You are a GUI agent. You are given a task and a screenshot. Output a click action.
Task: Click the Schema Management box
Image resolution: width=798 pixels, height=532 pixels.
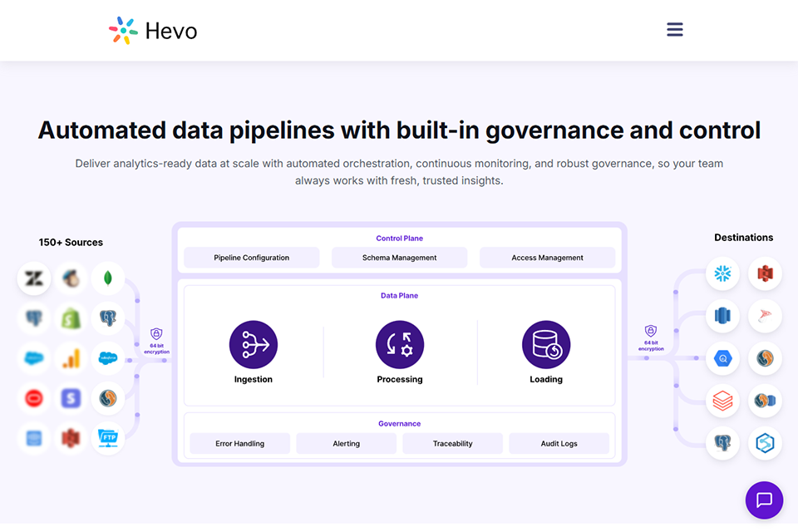pos(399,258)
